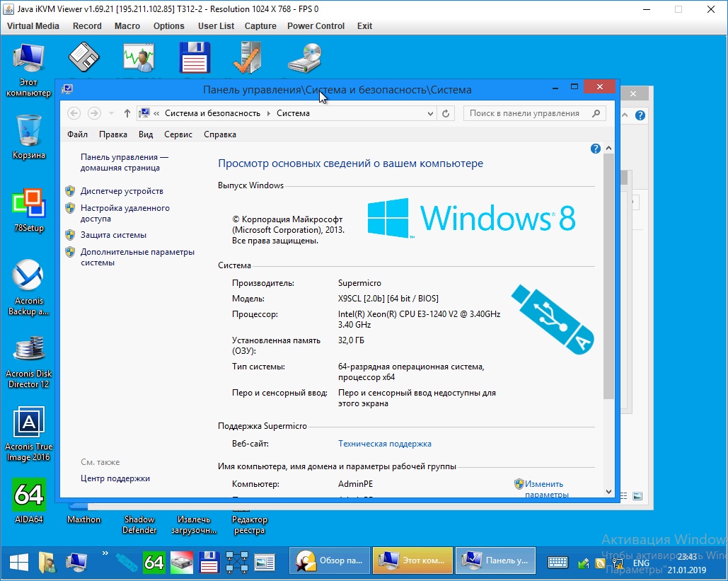
Task: Open the User List menu
Action: pos(216,26)
